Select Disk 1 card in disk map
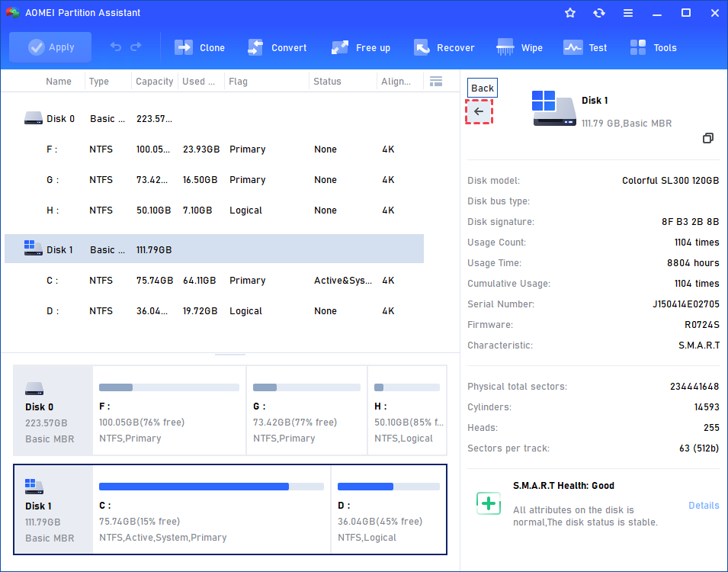The width and height of the screenshot is (728, 572). [x=53, y=509]
